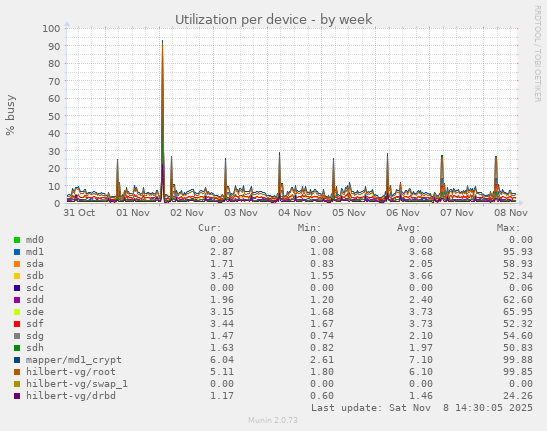
Task: Select the sdf legend label
Action: point(35,324)
